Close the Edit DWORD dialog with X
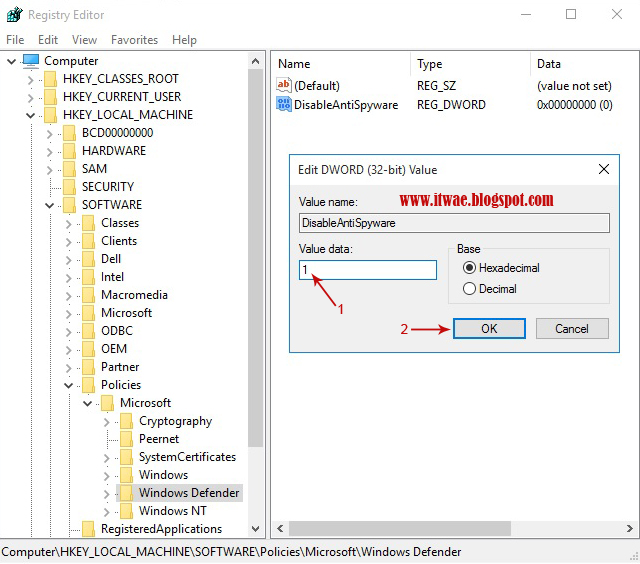Viewport: 640px width, 564px height. tap(604, 169)
